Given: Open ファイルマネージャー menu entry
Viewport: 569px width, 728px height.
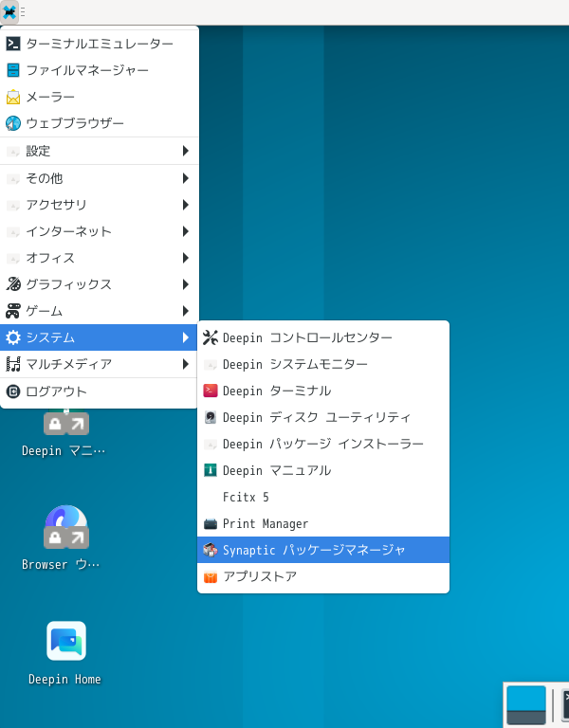Looking at the screenshot, I should click(100, 70).
